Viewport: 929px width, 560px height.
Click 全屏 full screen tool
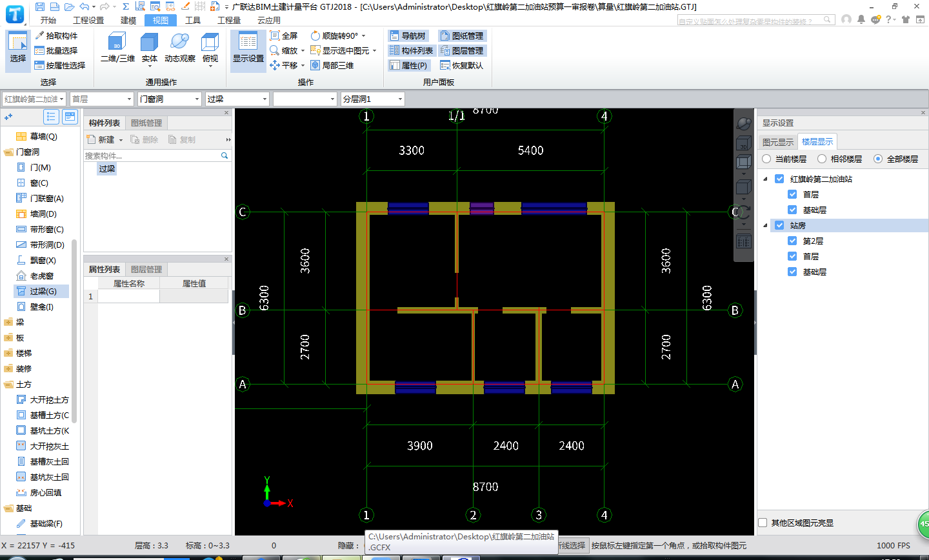tap(284, 35)
